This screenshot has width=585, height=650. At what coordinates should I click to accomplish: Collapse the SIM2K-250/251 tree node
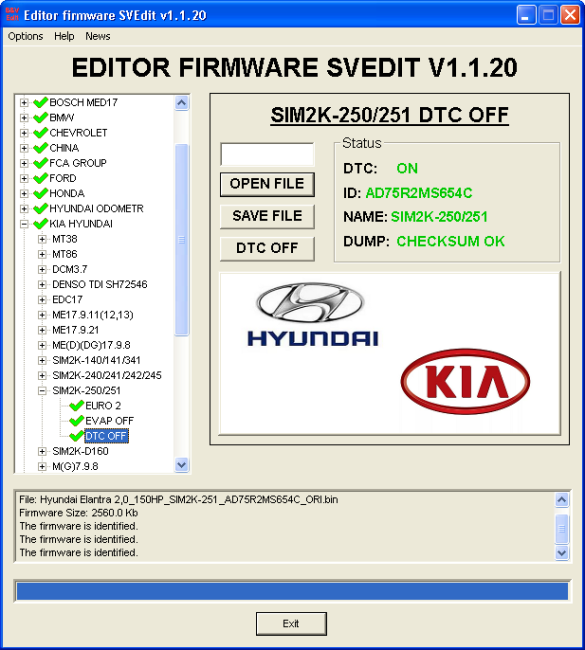(42, 390)
